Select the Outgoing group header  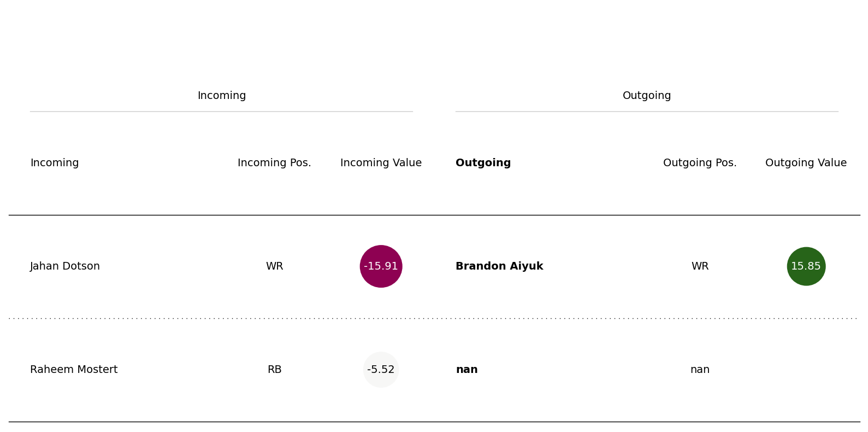pos(647,96)
